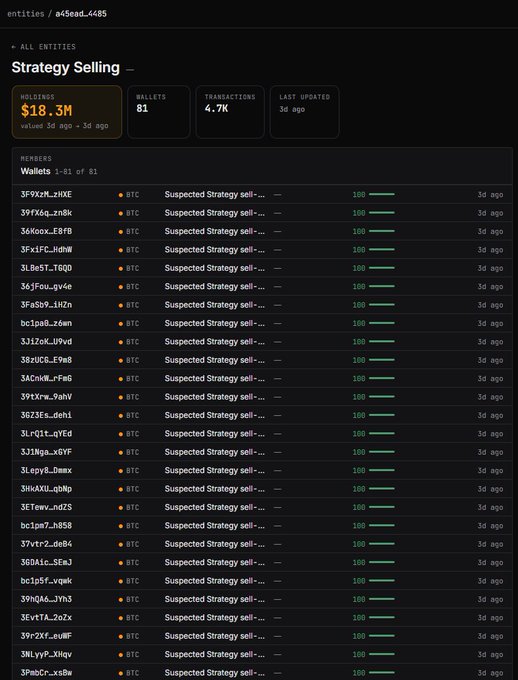
Task: Return via ALL ENTITIES back link
Action: click(43, 46)
